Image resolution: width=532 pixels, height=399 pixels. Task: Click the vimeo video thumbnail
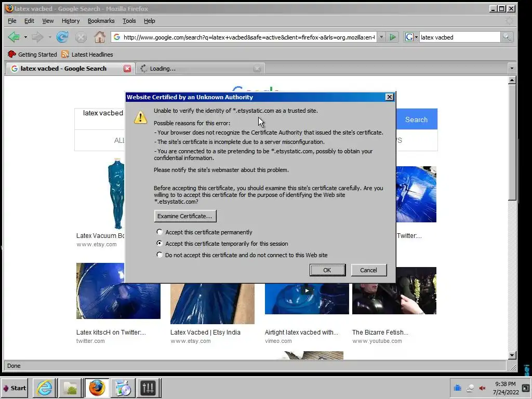point(307,299)
